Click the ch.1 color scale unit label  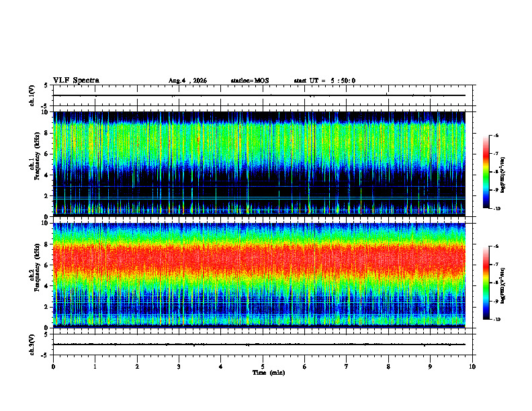502,175
